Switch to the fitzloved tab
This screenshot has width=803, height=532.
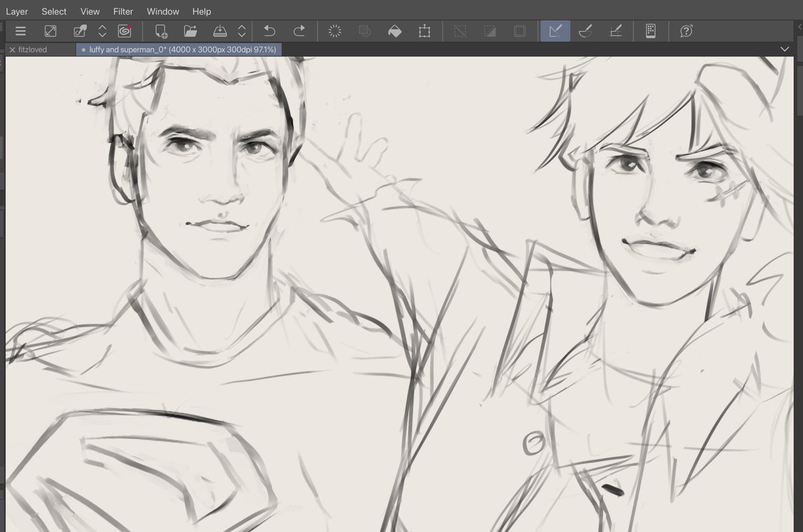(x=37, y=49)
